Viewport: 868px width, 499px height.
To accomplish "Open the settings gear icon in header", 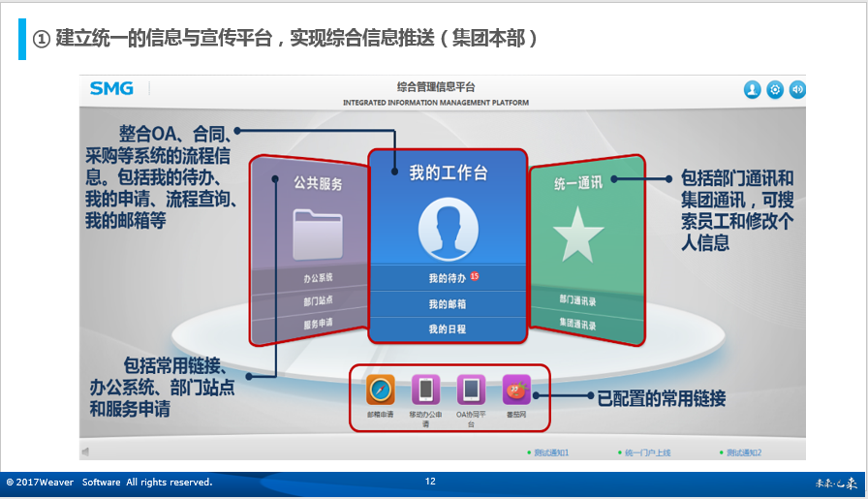I will click(775, 90).
